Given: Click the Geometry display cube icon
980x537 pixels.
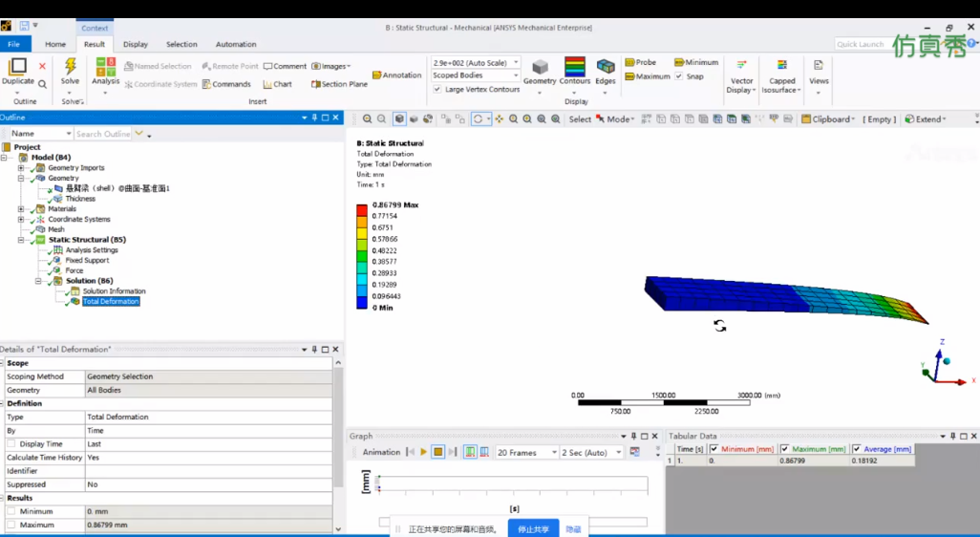Looking at the screenshot, I should [x=540, y=67].
